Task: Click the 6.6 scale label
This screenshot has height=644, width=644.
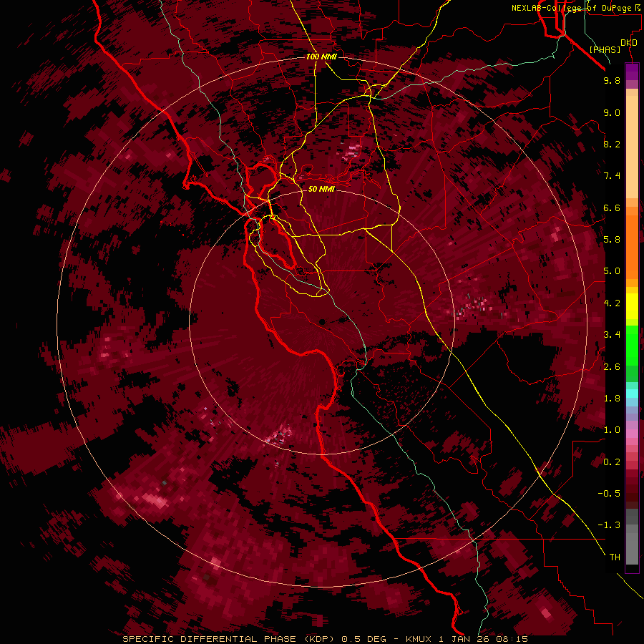Action: pyautogui.click(x=612, y=208)
